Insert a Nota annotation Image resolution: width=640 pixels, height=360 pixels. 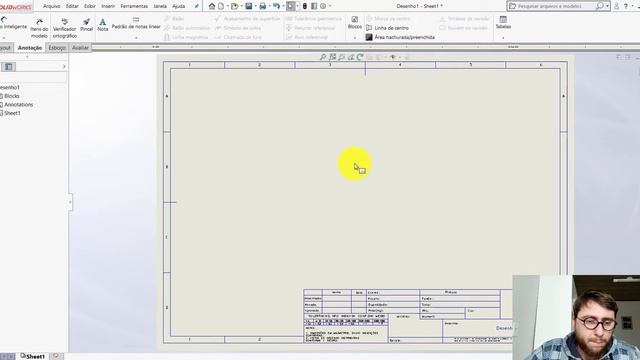tap(103, 25)
